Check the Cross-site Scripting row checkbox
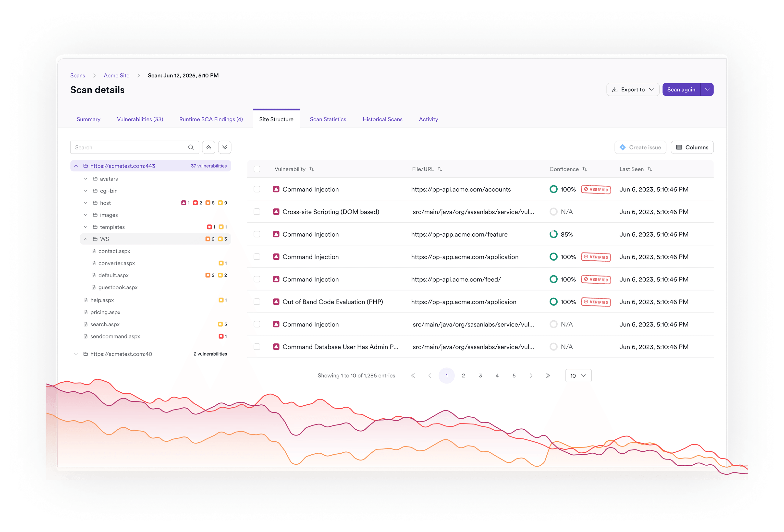 point(257,212)
